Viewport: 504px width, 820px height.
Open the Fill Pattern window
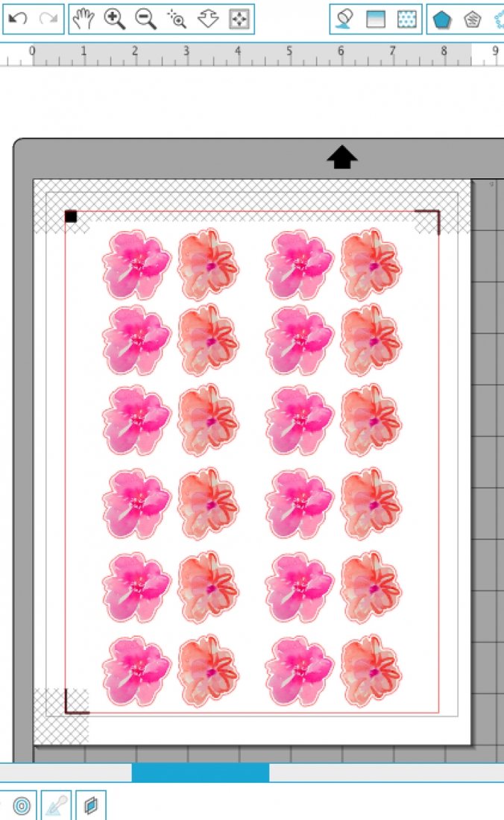[x=407, y=19]
